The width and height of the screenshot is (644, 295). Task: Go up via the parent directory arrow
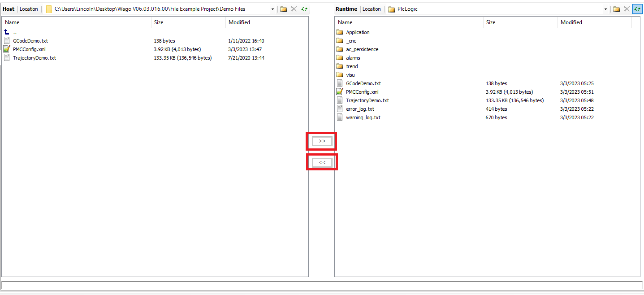7,32
